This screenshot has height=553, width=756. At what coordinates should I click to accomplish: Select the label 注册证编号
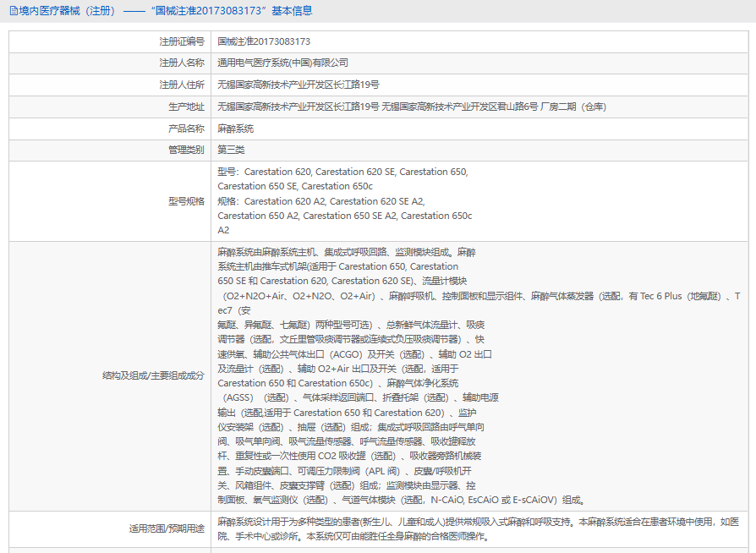coord(182,41)
